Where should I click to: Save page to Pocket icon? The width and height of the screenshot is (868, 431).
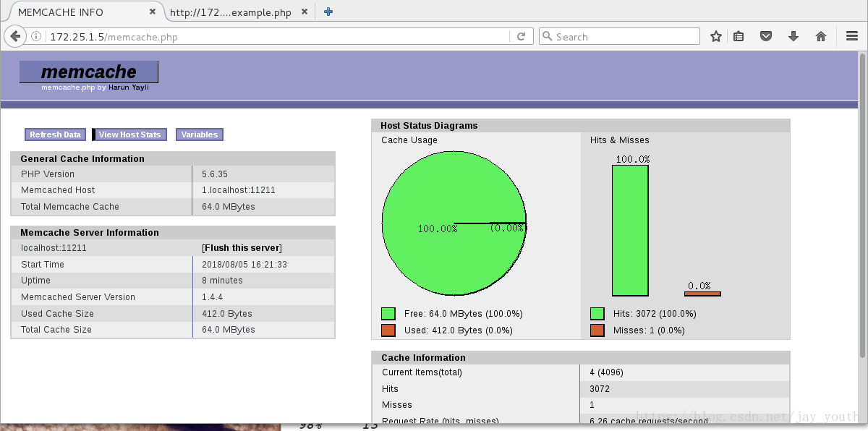point(765,36)
